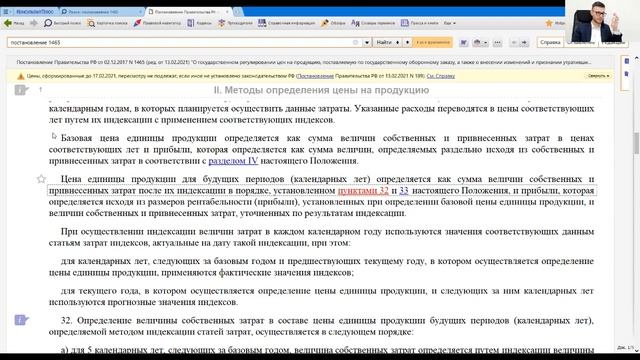
Task: Open Карточка поиска from the toolbar
Action: (107, 23)
